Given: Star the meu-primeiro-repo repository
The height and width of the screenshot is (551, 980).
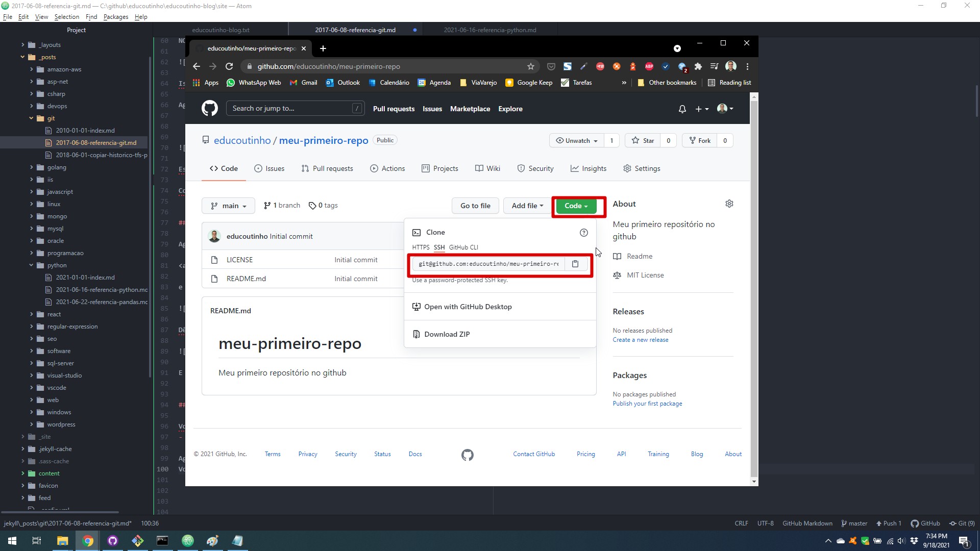Looking at the screenshot, I should click(643, 141).
